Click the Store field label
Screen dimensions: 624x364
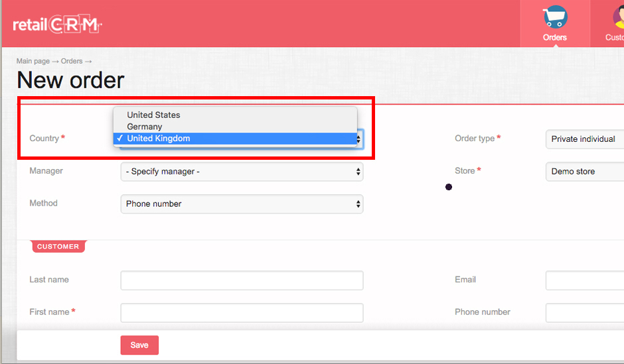(465, 171)
